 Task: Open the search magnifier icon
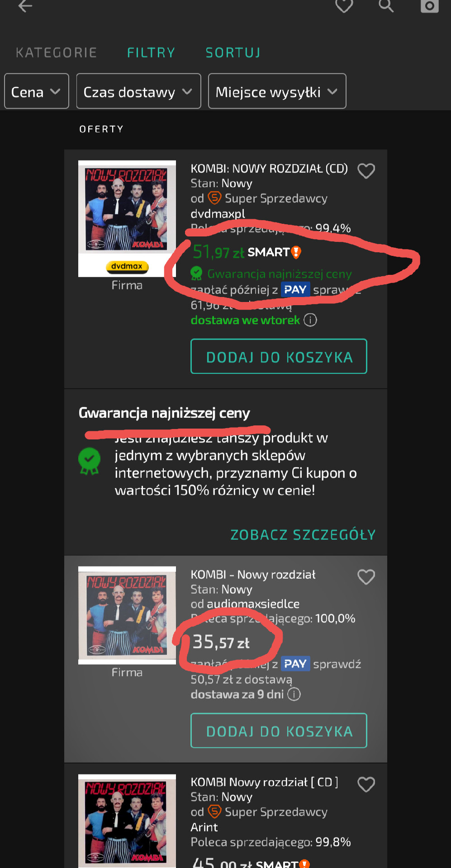[x=386, y=6]
